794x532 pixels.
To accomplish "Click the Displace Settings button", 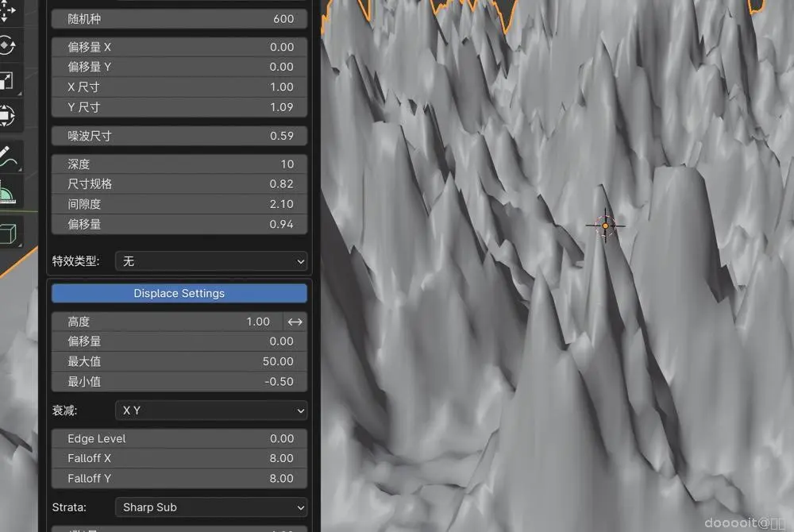I will pos(179,294).
